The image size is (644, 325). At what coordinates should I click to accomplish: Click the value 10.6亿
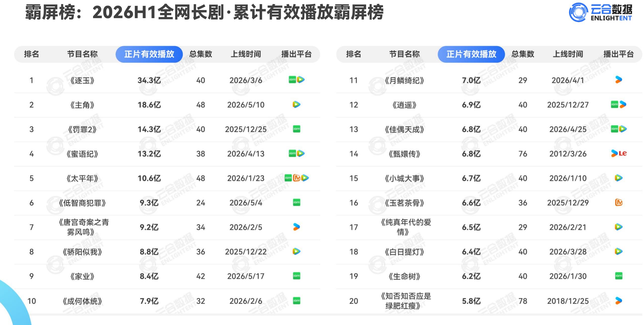click(x=149, y=178)
